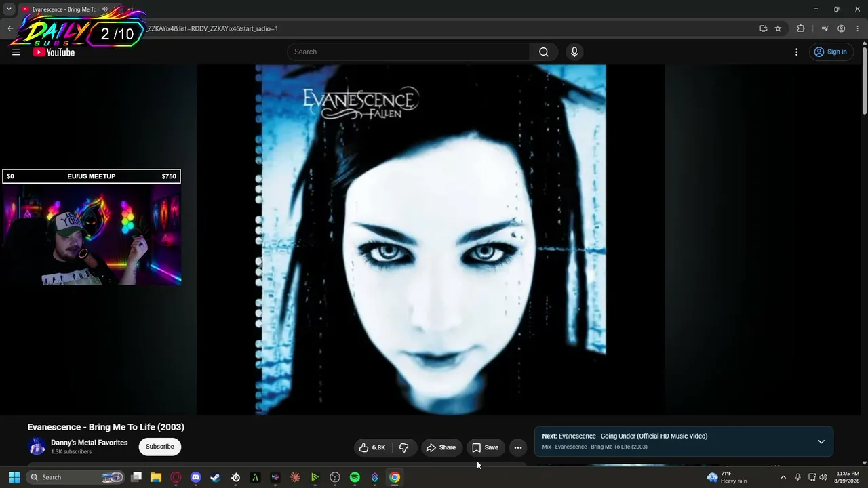Open OBS Studio from the taskbar
868x488 pixels.
335,477
